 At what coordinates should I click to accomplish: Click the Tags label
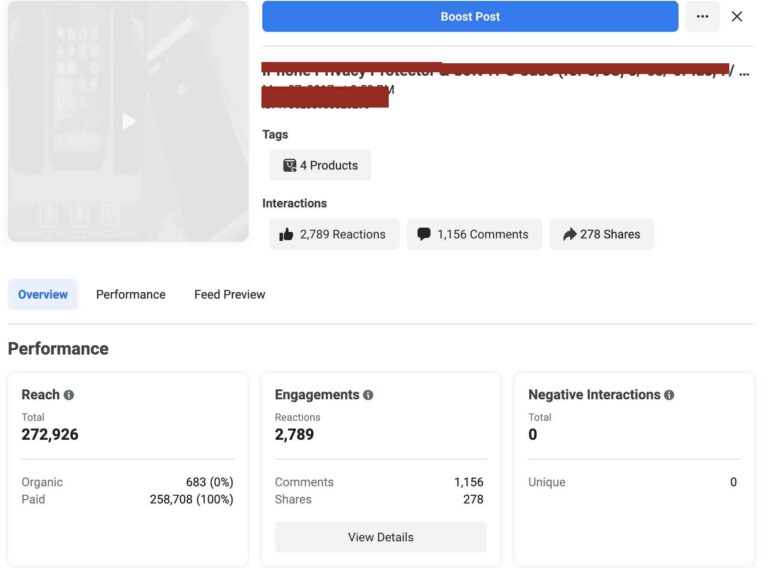(275, 134)
